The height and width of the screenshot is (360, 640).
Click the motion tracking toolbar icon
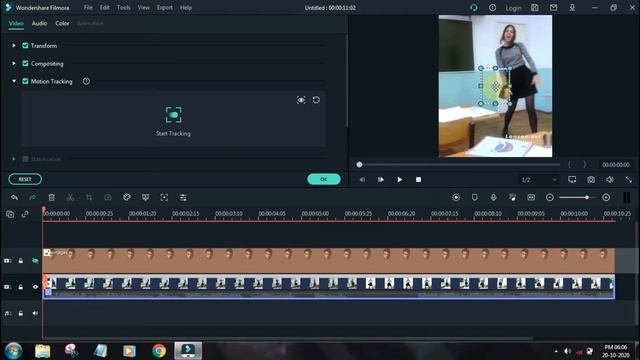(x=164, y=198)
